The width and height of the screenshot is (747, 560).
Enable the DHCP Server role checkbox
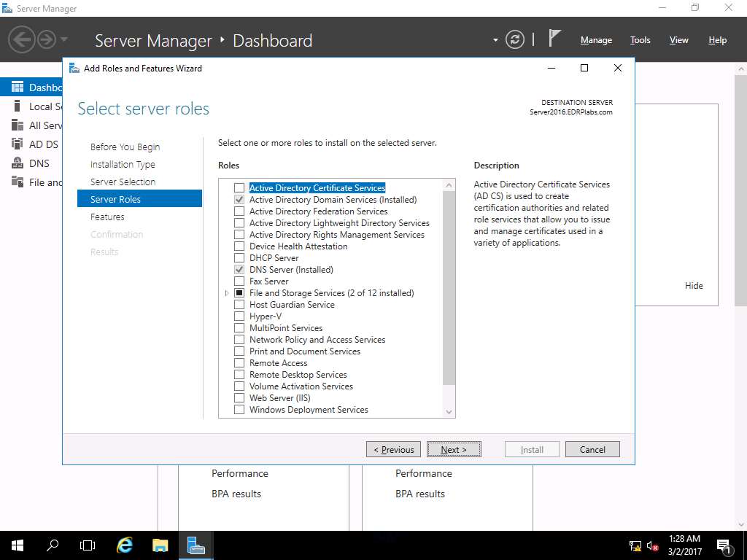[239, 257]
